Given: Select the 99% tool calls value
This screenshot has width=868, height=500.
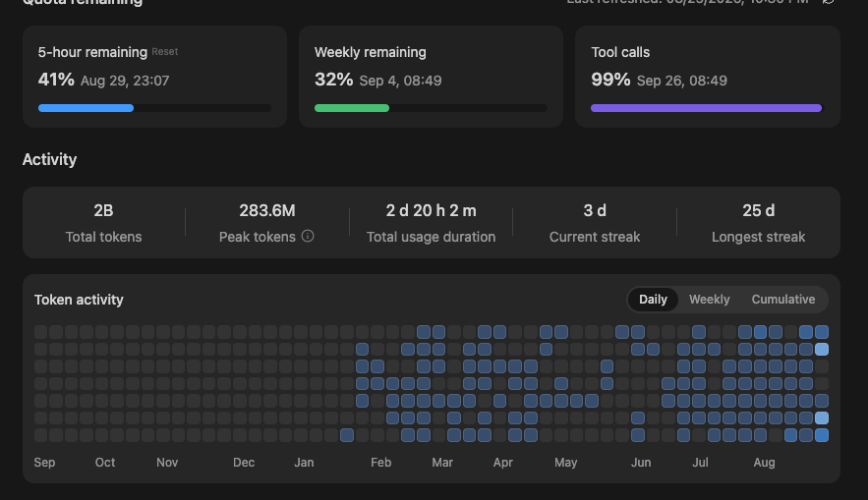Looking at the screenshot, I should click(x=610, y=80).
